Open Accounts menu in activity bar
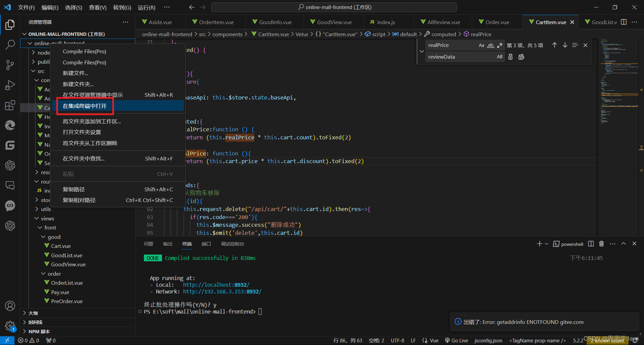 click(10, 306)
